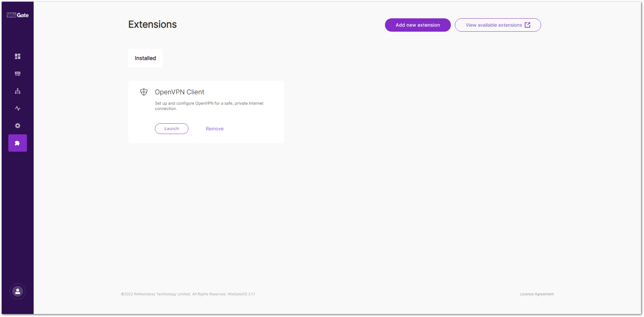644x317 pixels.
Task: Open the Dashboard from the sidebar
Action: pos(18,56)
